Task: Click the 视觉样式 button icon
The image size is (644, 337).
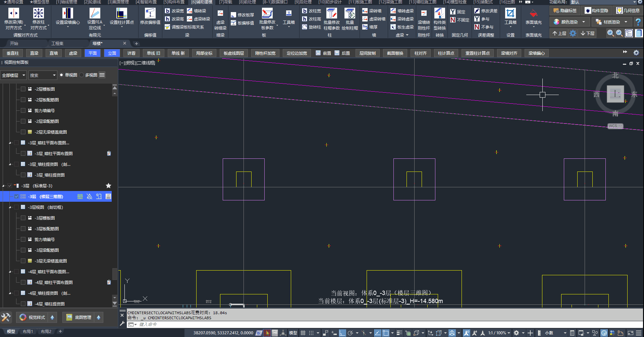Action: 23,317
